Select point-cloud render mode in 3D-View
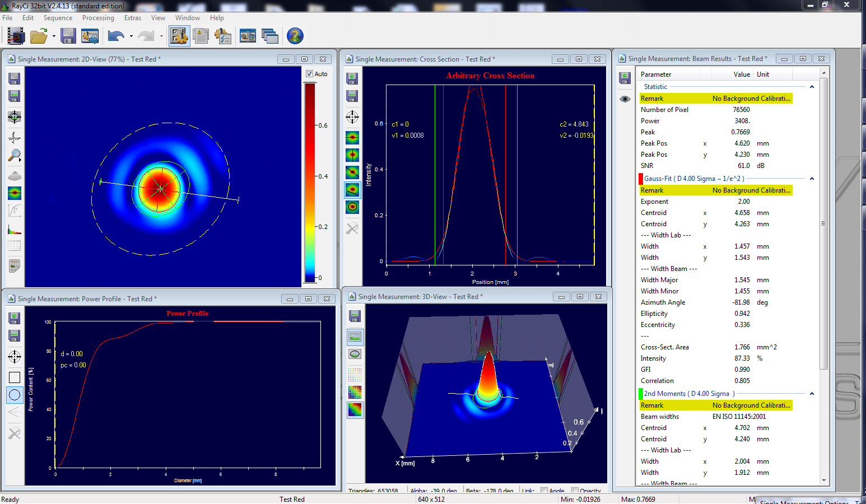The image size is (866, 504). pos(355,374)
